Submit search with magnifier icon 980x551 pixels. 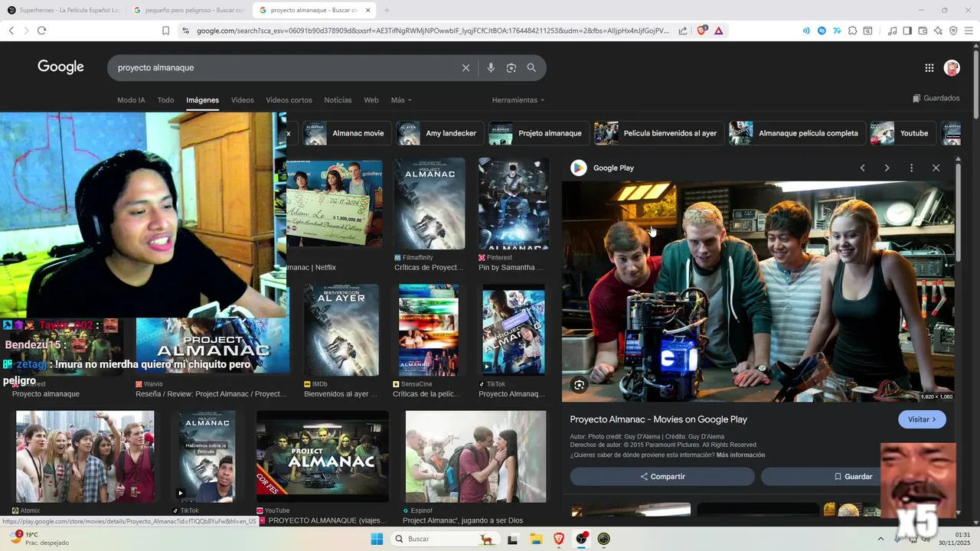pyautogui.click(x=531, y=68)
